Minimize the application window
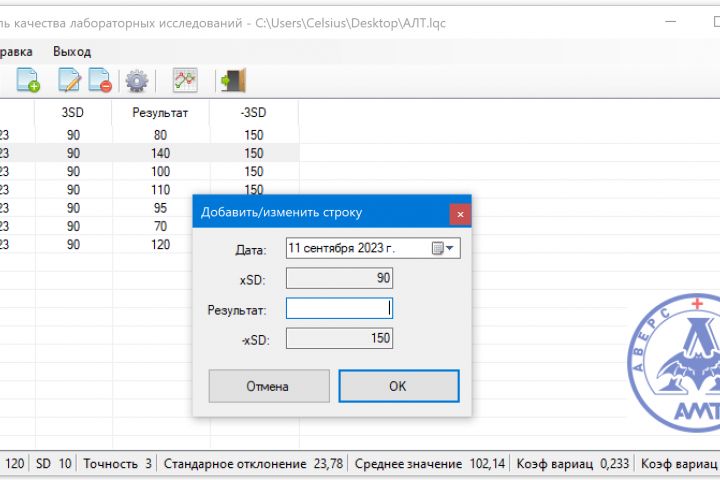The image size is (720, 480). click(671, 22)
